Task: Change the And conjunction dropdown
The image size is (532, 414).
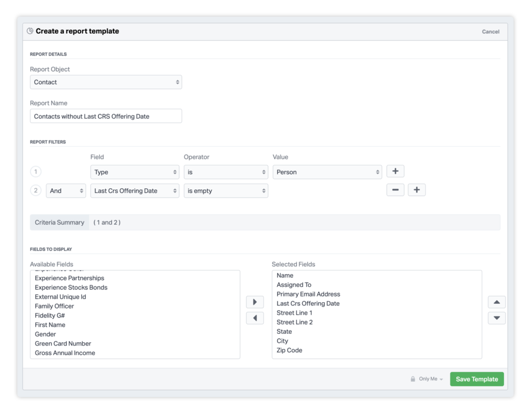Action: [66, 190]
